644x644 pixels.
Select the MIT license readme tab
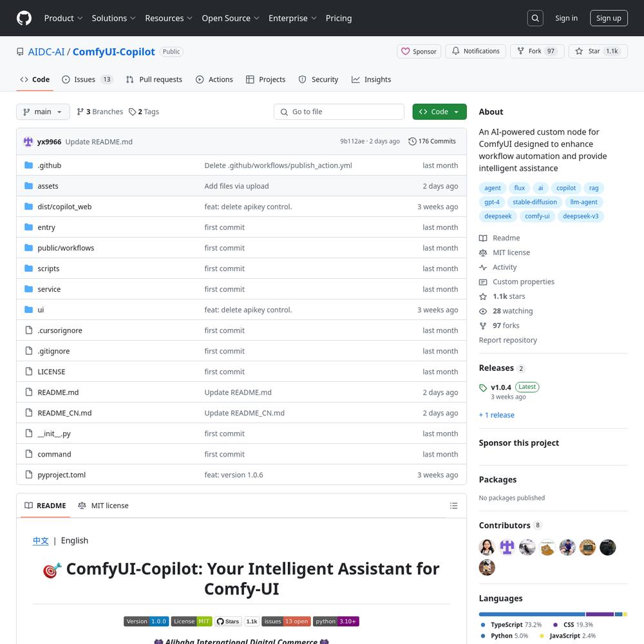[x=103, y=506]
